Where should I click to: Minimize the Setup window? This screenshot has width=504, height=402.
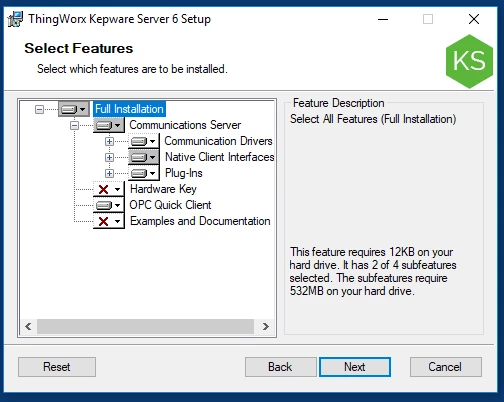383,19
